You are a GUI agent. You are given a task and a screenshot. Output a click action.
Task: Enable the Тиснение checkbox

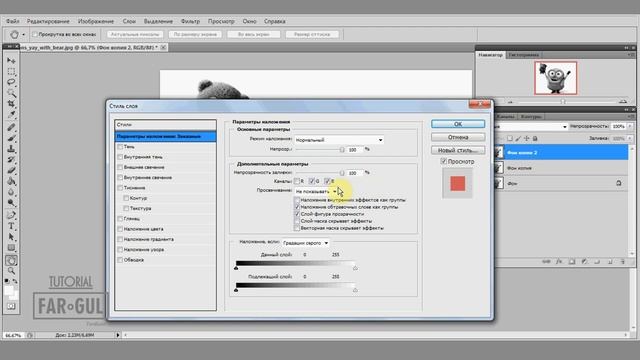pyautogui.click(x=120, y=188)
